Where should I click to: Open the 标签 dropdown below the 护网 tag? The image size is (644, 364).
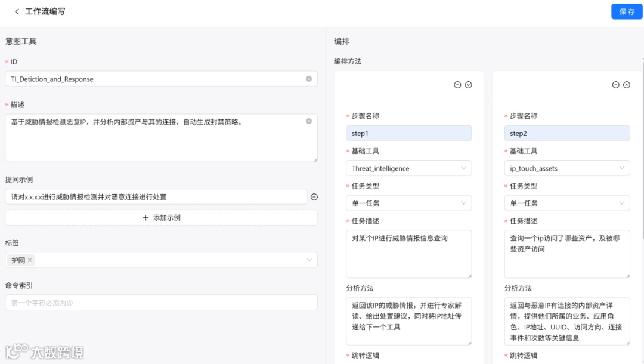coord(309,260)
